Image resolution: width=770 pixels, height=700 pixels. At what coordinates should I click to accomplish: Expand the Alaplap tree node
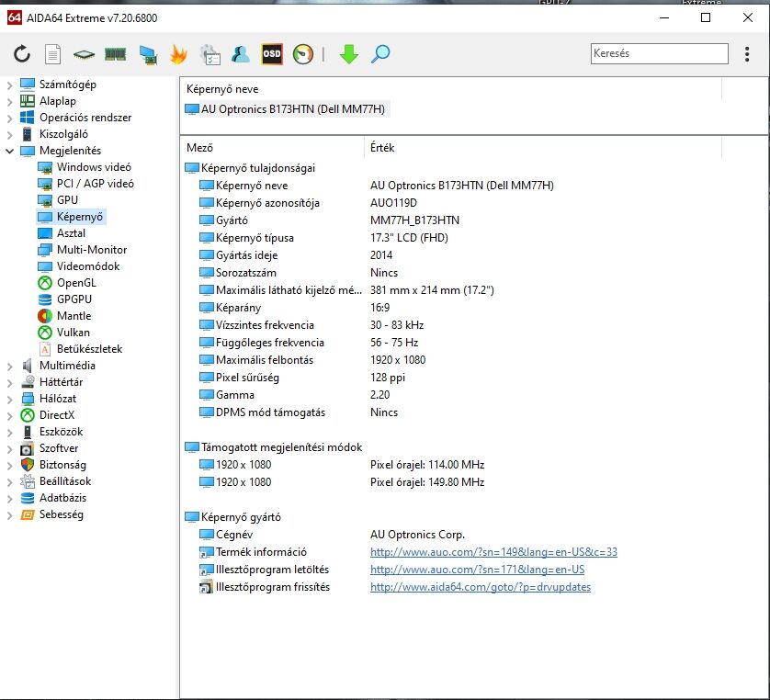(9, 102)
